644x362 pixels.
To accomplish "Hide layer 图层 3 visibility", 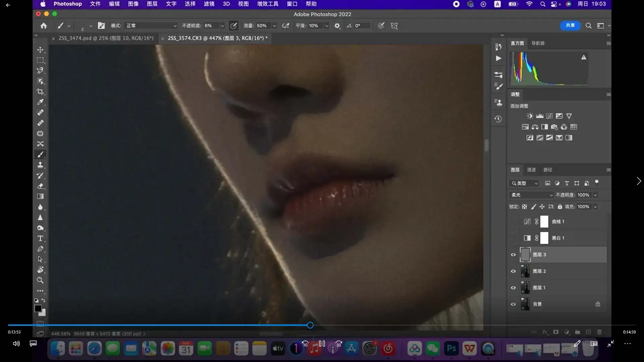I will 513,255.
